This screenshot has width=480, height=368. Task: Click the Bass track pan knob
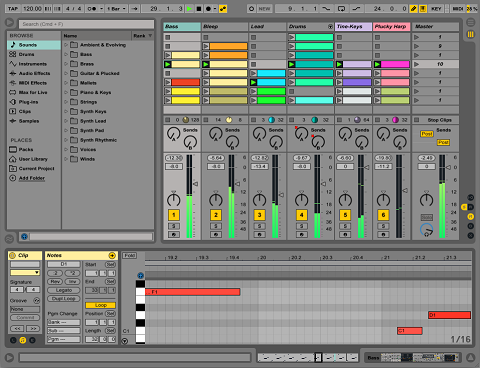point(173,199)
